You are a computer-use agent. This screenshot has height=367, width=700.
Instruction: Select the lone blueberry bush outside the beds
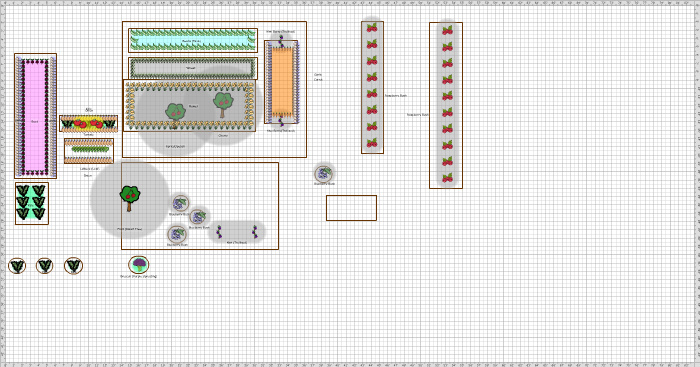(324, 174)
